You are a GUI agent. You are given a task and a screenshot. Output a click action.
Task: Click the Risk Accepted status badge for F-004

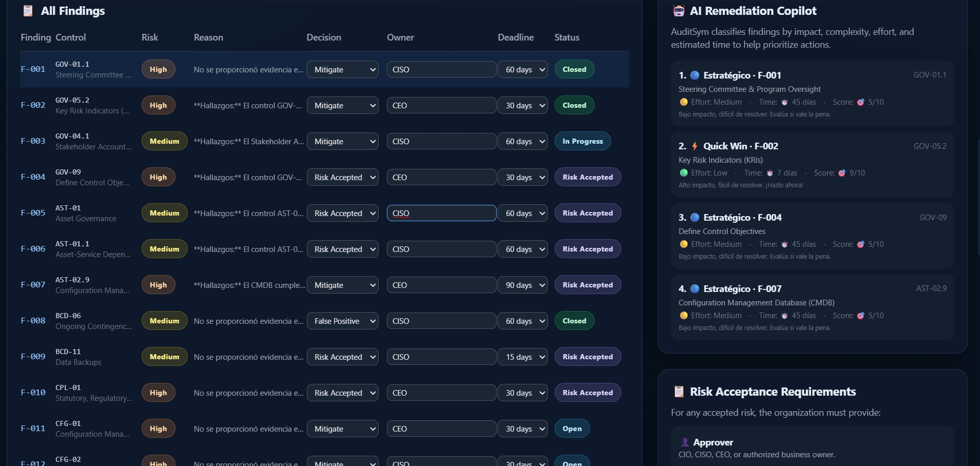[587, 177]
